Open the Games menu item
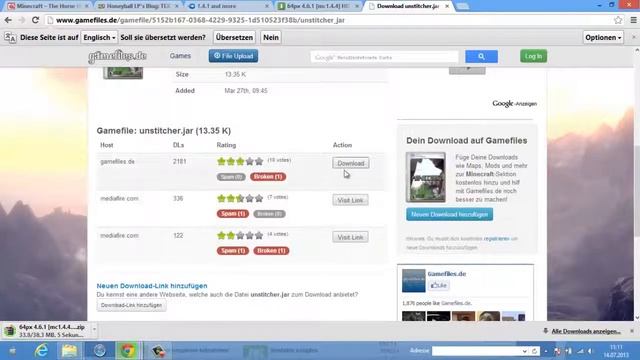Viewport: 640px width, 360px height. (x=180, y=56)
